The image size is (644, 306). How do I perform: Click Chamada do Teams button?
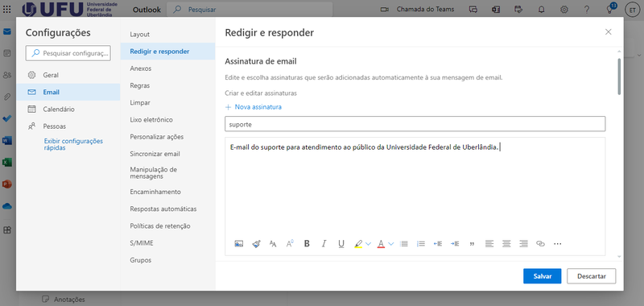(417, 9)
